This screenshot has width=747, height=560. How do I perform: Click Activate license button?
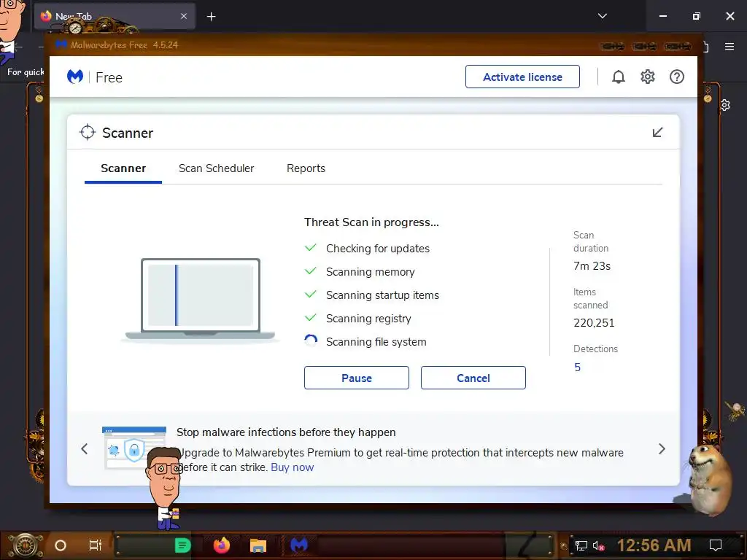(522, 77)
